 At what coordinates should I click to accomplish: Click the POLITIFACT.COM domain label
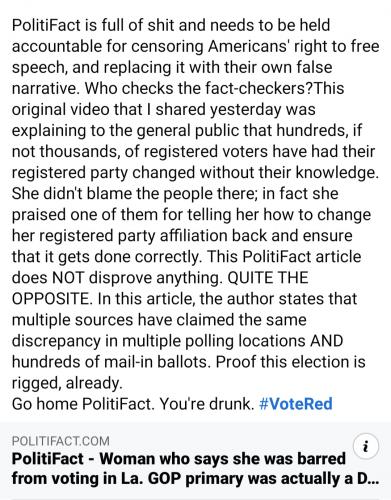(61, 441)
